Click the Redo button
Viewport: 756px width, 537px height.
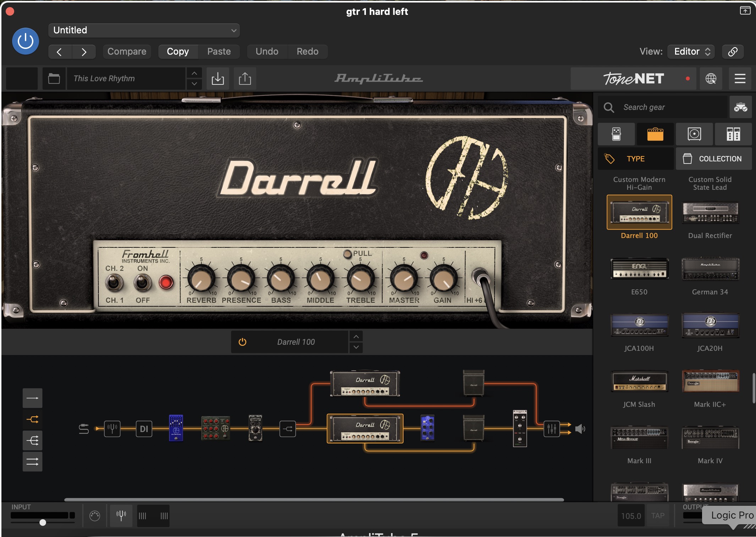307,52
